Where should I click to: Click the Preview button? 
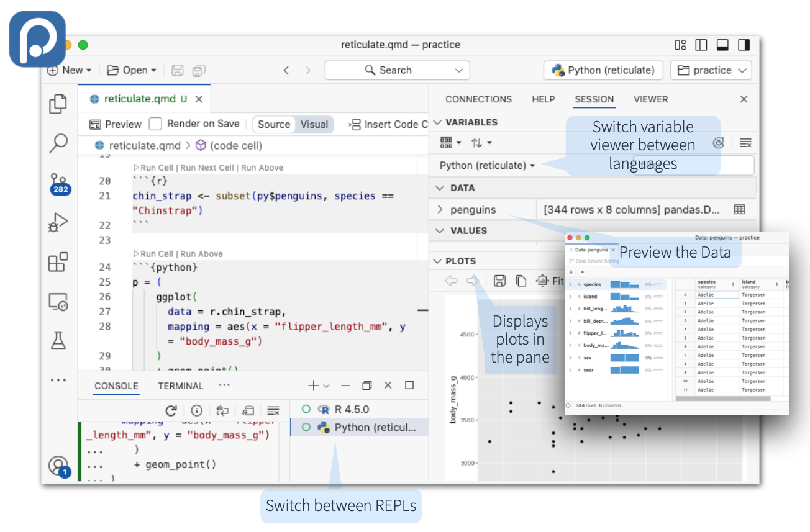pyautogui.click(x=116, y=124)
